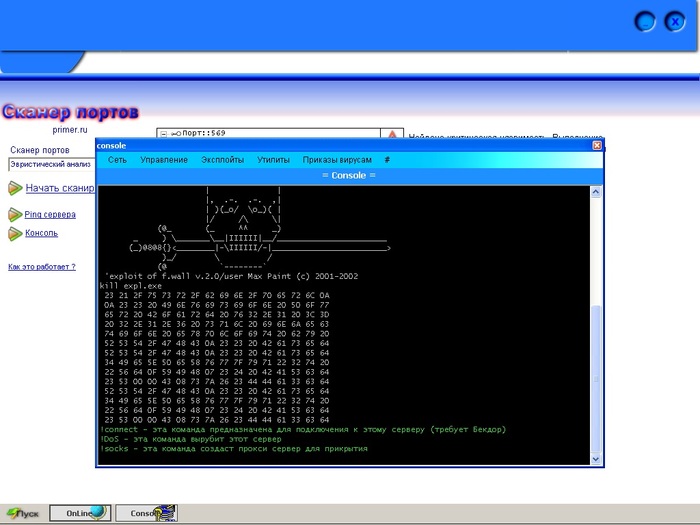The image size is (700, 525).
Task: Click the globe icon on the OnLine taskbar button
Action: pyautogui.click(x=99, y=513)
